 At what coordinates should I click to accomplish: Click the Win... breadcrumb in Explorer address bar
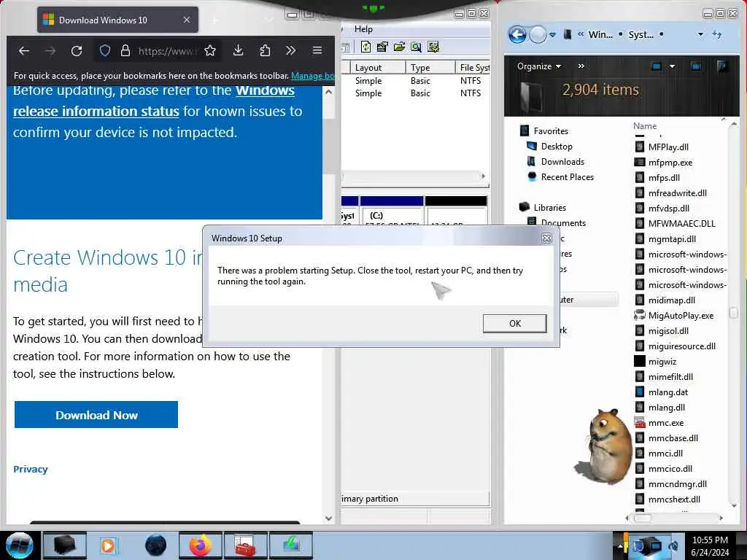600,34
